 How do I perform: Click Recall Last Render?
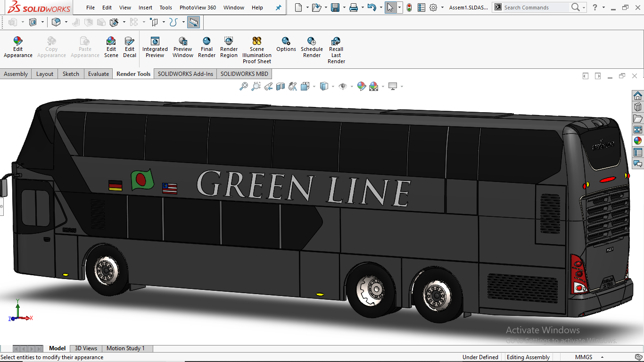point(336,50)
